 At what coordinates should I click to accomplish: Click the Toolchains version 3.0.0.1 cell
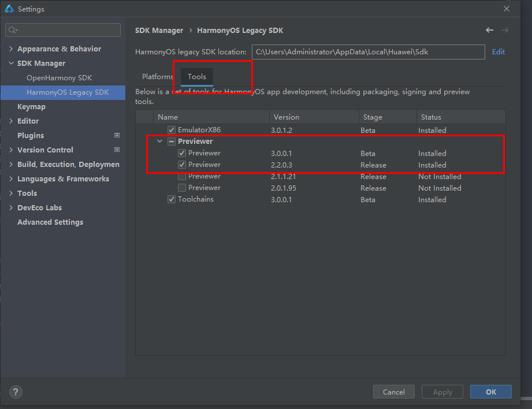pyautogui.click(x=281, y=199)
